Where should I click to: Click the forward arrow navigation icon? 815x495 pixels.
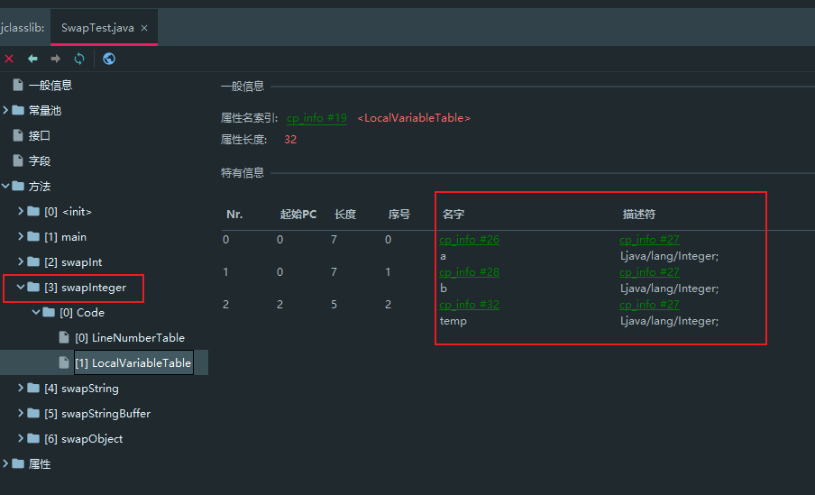56,59
